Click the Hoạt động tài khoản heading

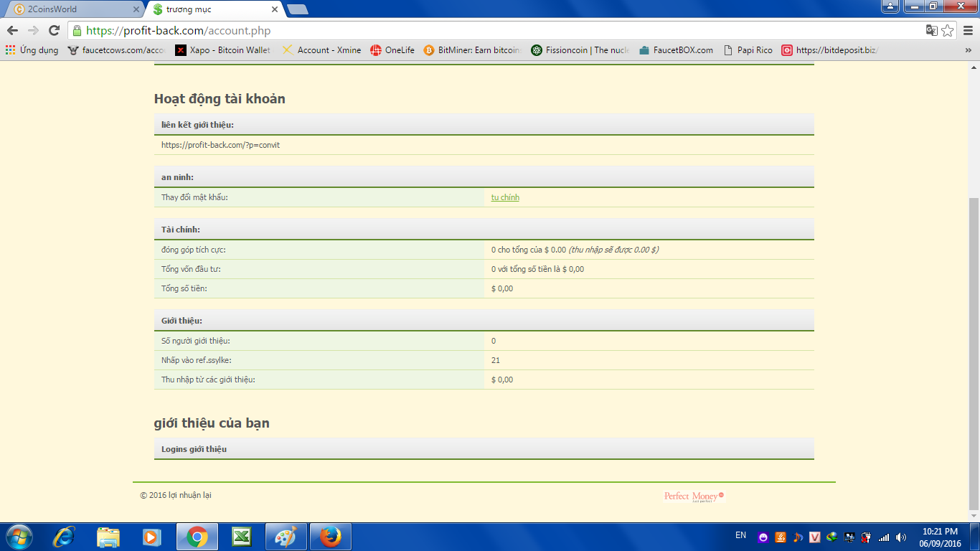pyautogui.click(x=220, y=99)
